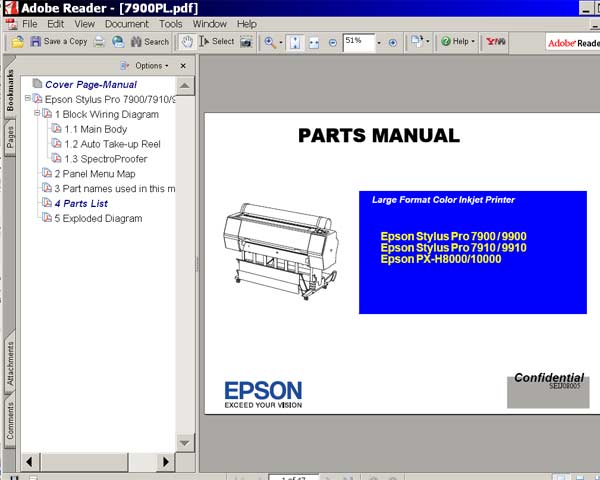This screenshot has width=600, height=480.
Task: Jump to the 1.3 SpectroProofer bookmark
Action: click(x=106, y=159)
